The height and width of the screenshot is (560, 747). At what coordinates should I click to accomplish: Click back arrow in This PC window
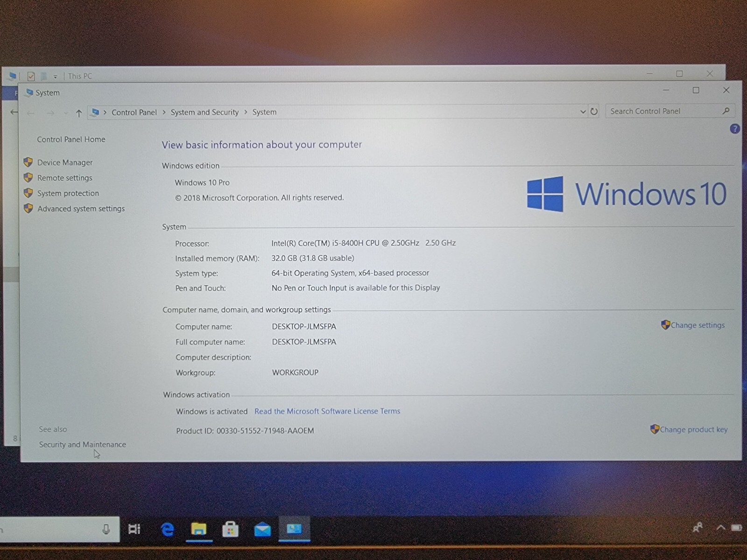coord(14,112)
